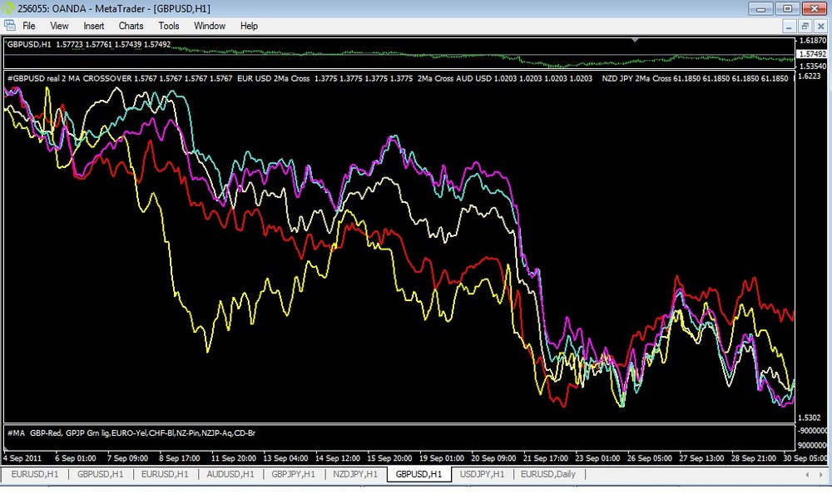Click the chart shift triangle marker at top
The height and width of the screenshot is (504, 832).
635,40
